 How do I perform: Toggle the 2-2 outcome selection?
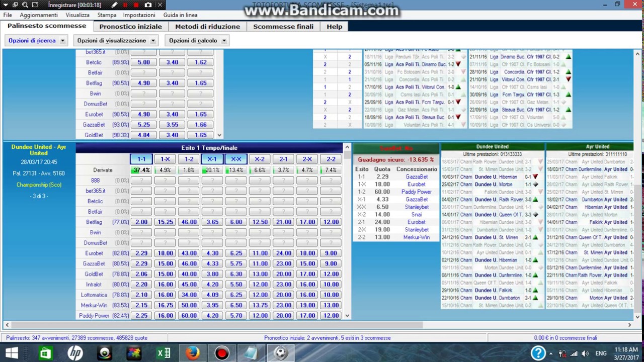pos(331,159)
